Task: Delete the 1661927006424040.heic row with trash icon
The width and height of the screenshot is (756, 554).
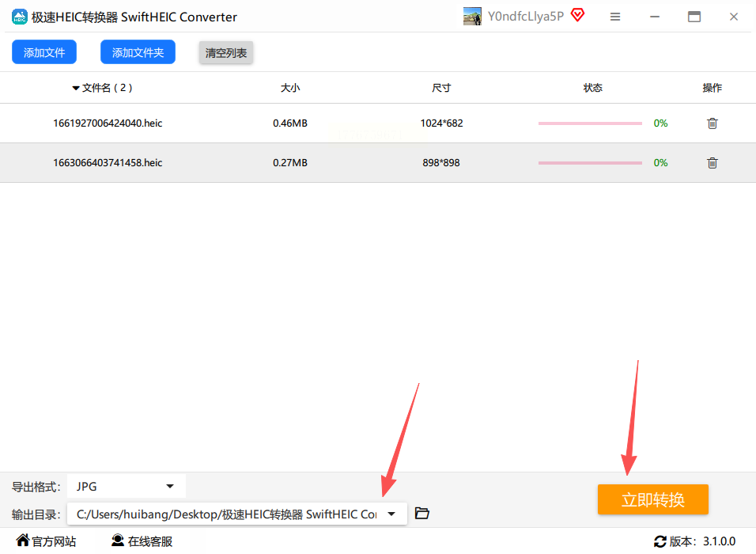Action: coord(713,123)
